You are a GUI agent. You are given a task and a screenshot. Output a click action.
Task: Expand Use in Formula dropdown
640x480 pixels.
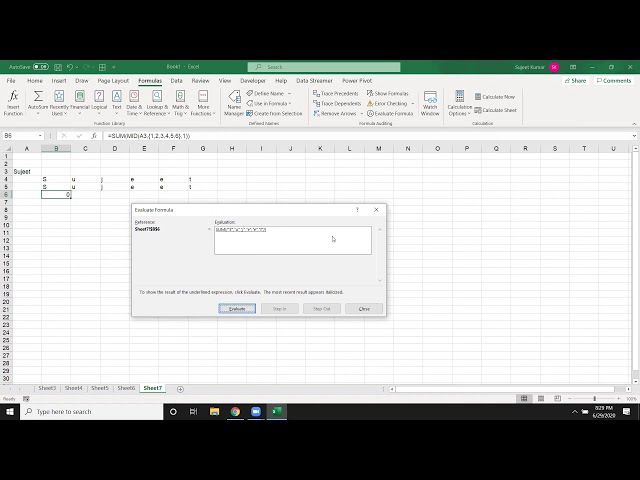(290, 104)
